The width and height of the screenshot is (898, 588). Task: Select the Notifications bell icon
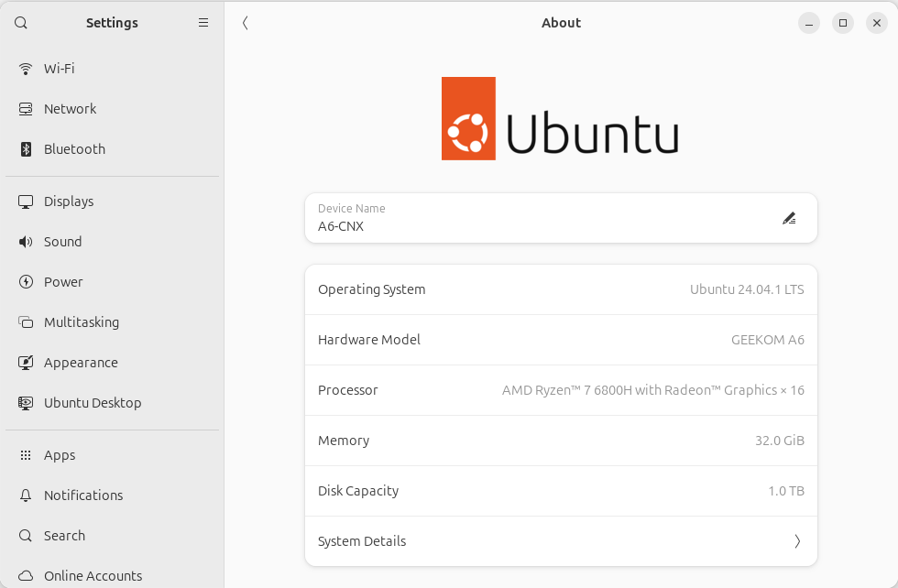point(26,495)
